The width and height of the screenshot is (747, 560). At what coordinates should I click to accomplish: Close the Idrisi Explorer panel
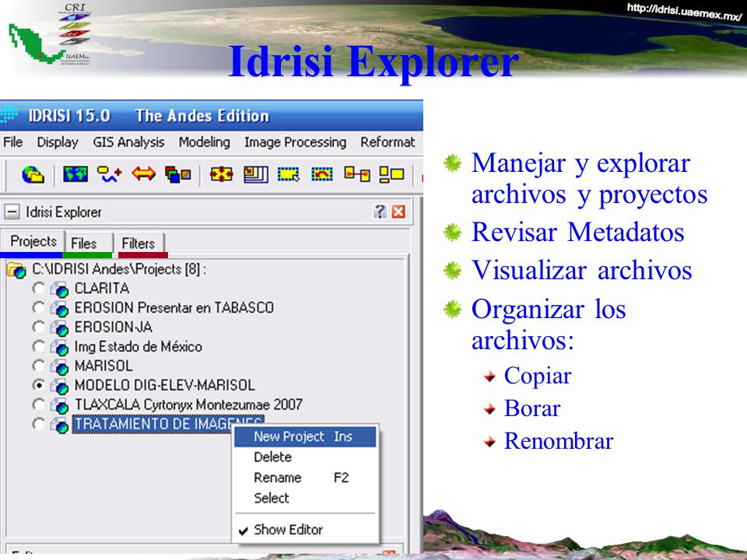398,212
